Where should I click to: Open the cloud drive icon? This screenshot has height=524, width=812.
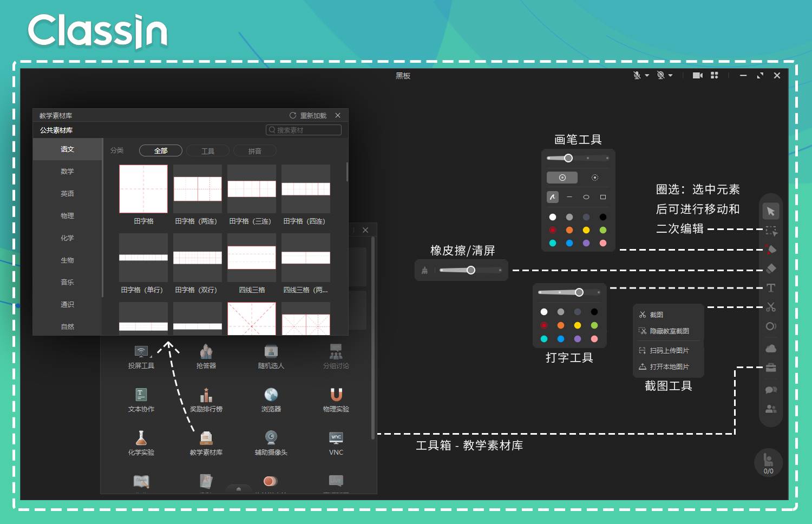point(771,349)
